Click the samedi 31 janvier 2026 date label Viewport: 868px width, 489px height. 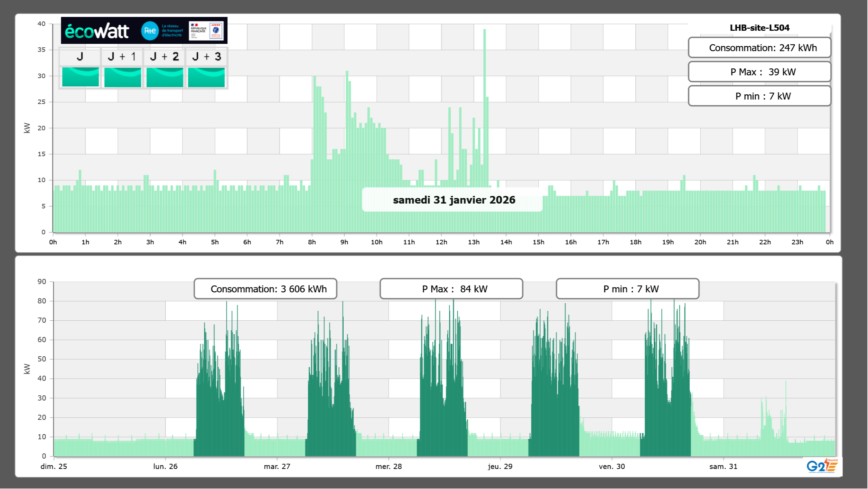[454, 200]
